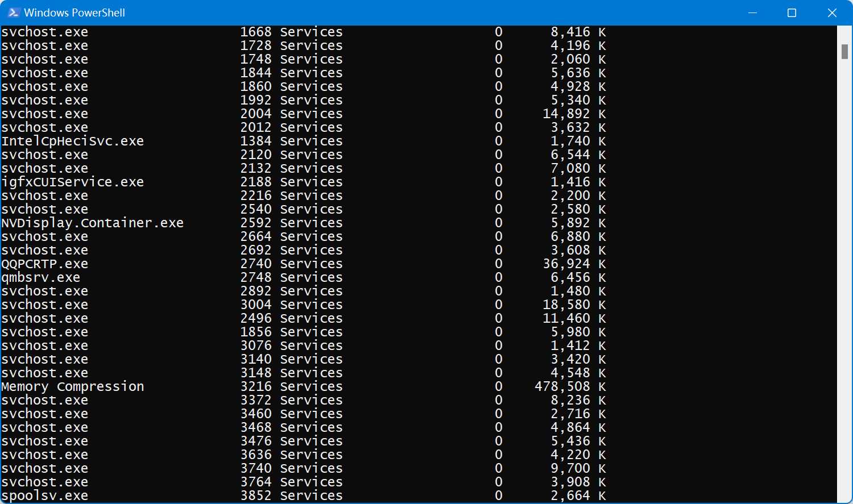This screenshot has width=853, height=504.
Task: Click the memory value 5,892 K
Action: point(578,223)
